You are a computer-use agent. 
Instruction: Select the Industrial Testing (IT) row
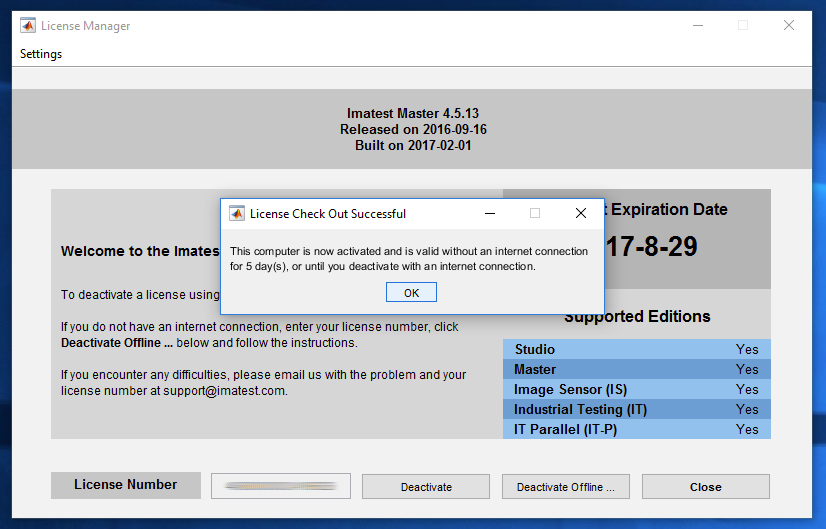pyautogui.click(x=636, y=409)
